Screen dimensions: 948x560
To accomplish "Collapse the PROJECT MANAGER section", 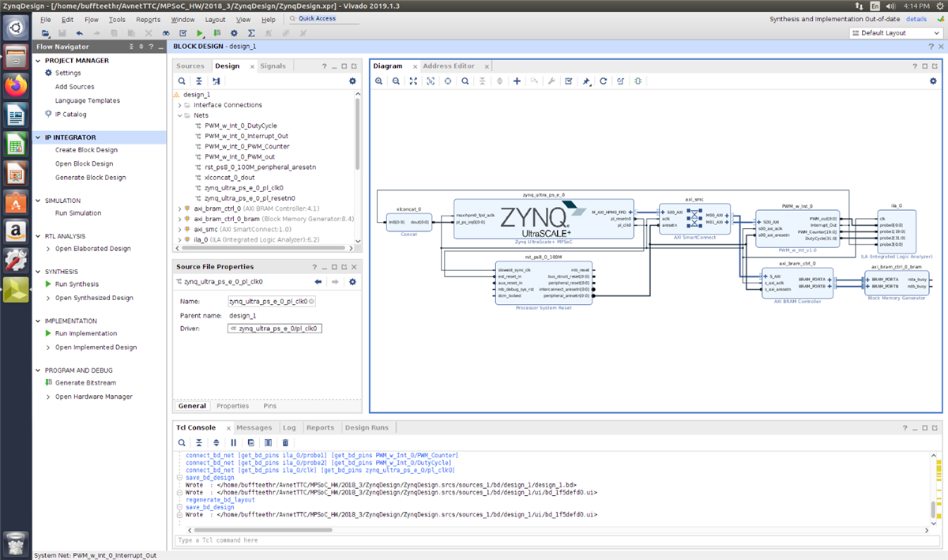I will 39,61.
